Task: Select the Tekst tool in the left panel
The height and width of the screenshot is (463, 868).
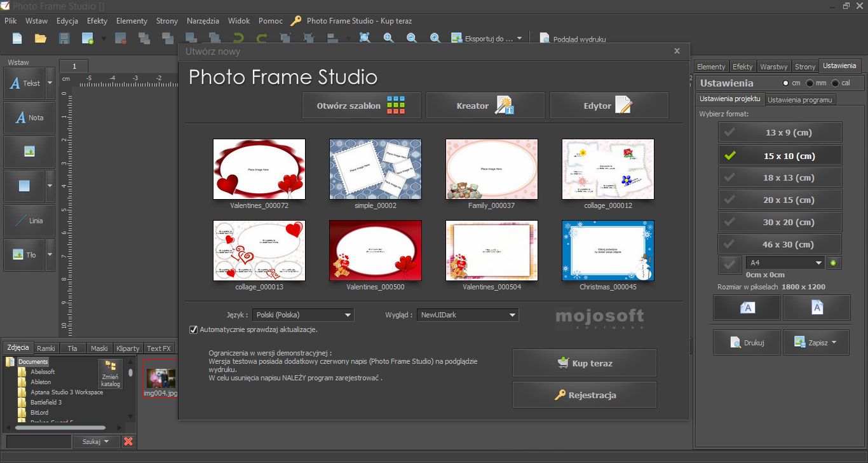Action: point(25,83)
